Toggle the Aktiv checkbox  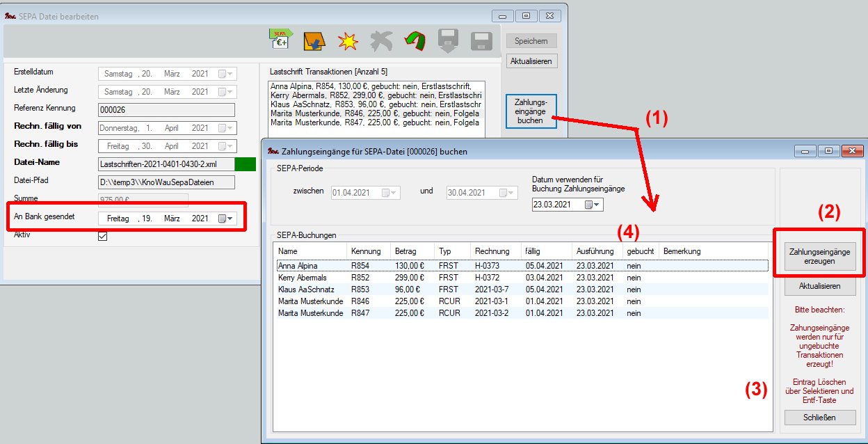(103, 236)
